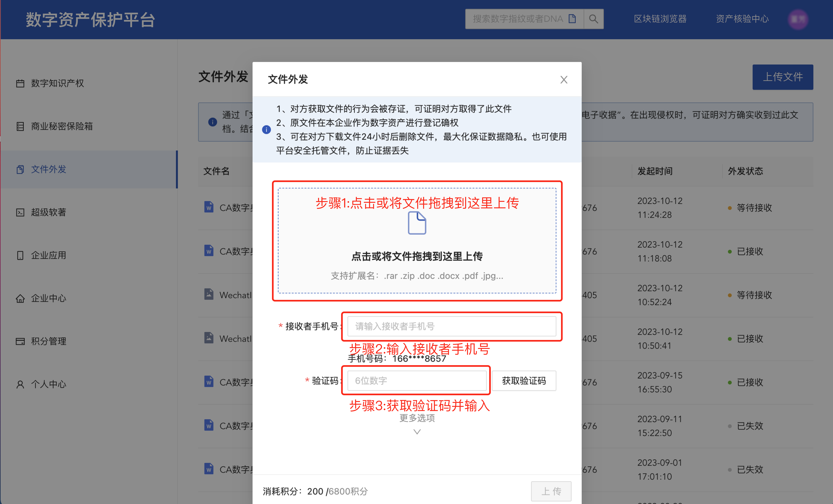This screenshot has height=504, width=833.
Task: Open 商业秘密保险箱 menu item
Action: coord(89,126)
